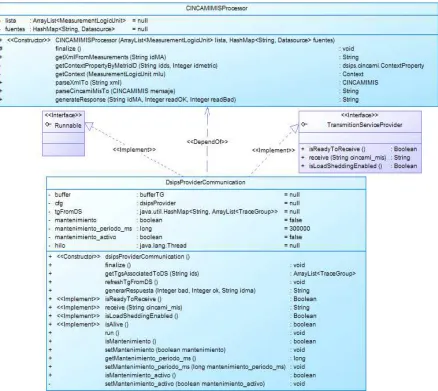Select the refreshTgFromDS () method
This screenshot has width=438, height=391.
tap(131, 282)
